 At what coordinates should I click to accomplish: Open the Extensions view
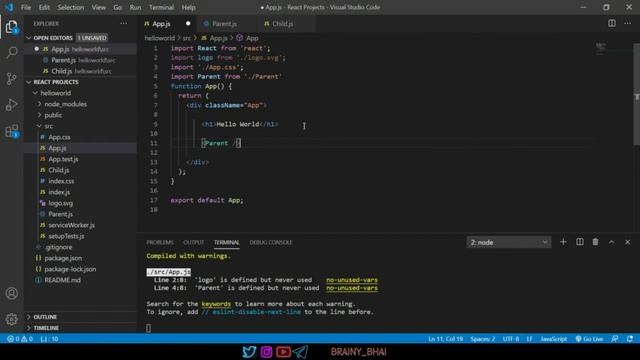12,131
